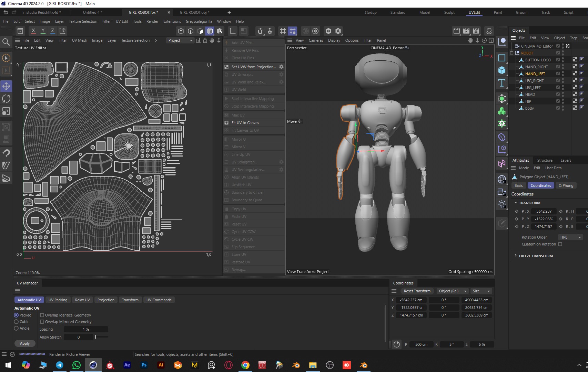Adjust the Allow Stretch slider
Screen dimensions: 588x372
96,337
